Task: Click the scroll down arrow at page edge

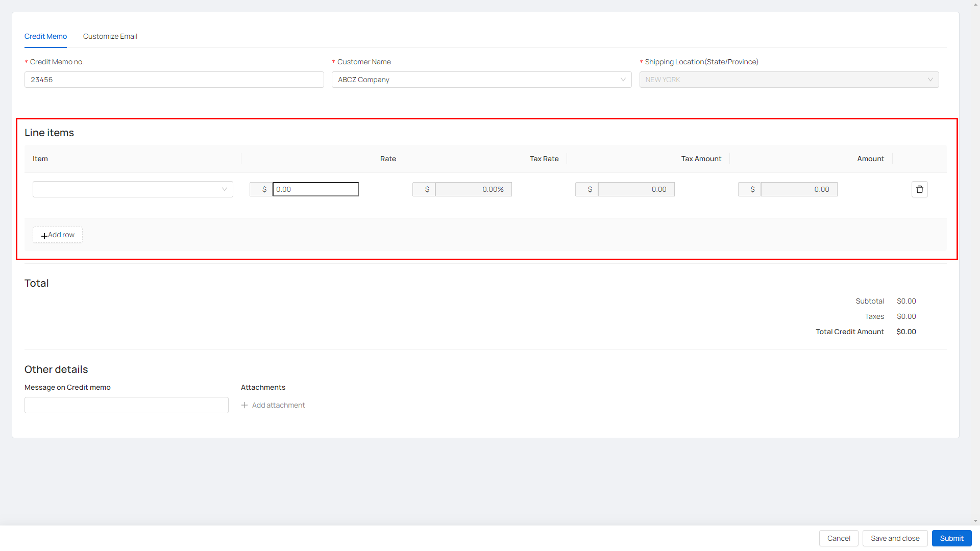Action: click(975, 521)
